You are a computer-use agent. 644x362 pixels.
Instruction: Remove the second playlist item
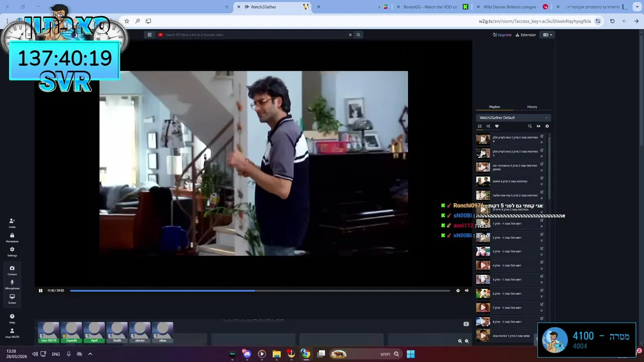(542, 156)
